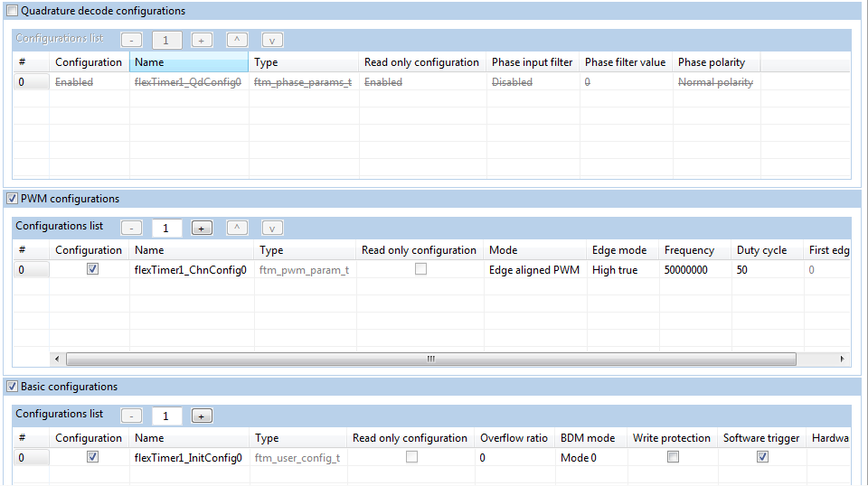The width and height of the screenshot is (868, 486).
Task: Remove a PWM configuration with minus button
Action: [x=131, y=228]
